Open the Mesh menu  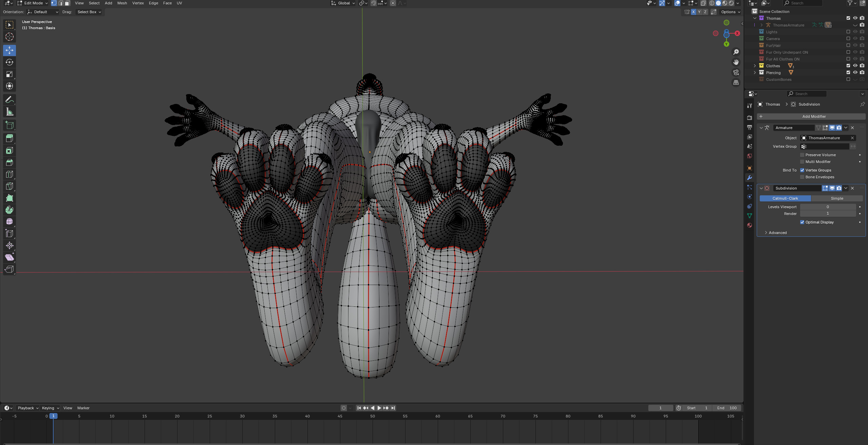122,3
